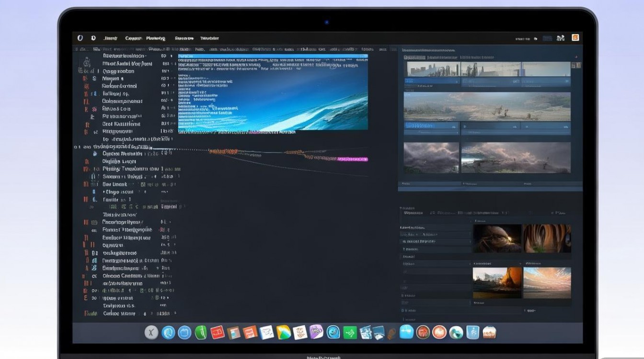Click the green dock icon with white arrow
The width and height of the screenshot is (644, 359).
pyautogui.click(x=350, y=333)
